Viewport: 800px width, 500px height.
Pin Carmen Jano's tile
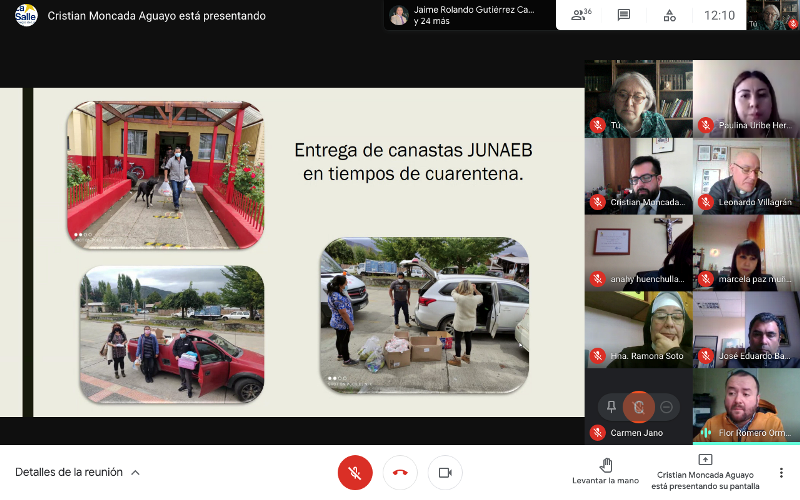610,406
